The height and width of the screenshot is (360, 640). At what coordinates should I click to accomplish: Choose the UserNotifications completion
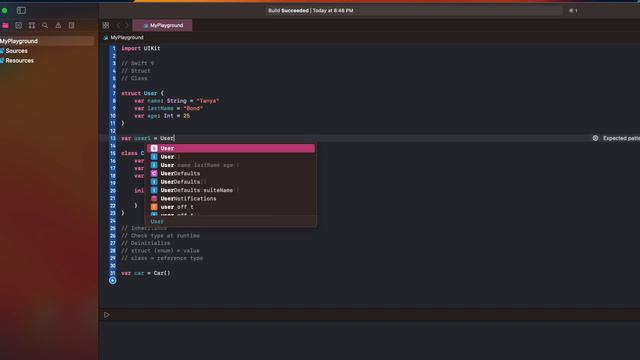tap(231, 199)
